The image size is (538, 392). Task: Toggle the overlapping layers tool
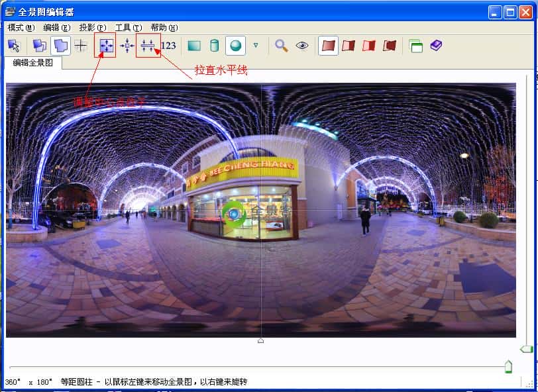pyautogui.click(x=40, y=45)
